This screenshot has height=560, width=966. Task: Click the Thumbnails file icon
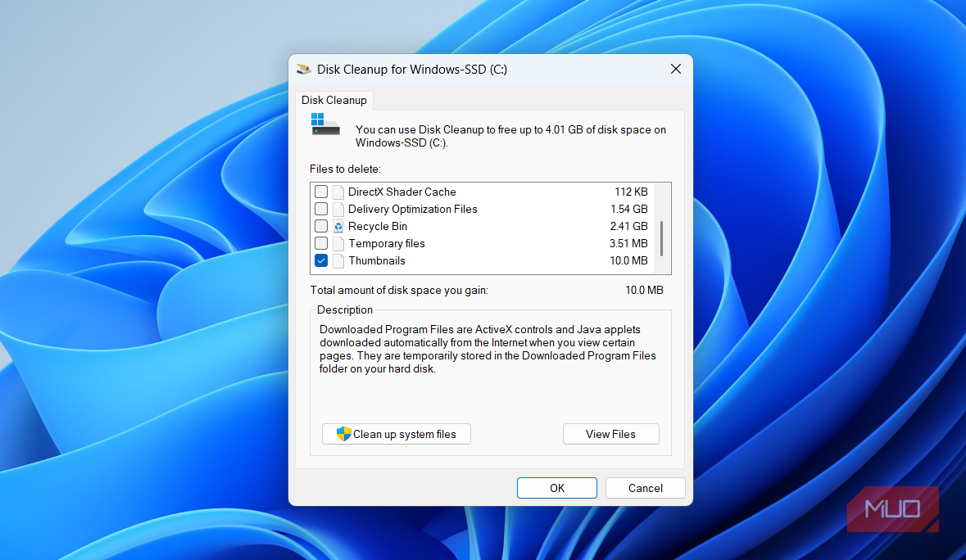click(x=338, y=261)
